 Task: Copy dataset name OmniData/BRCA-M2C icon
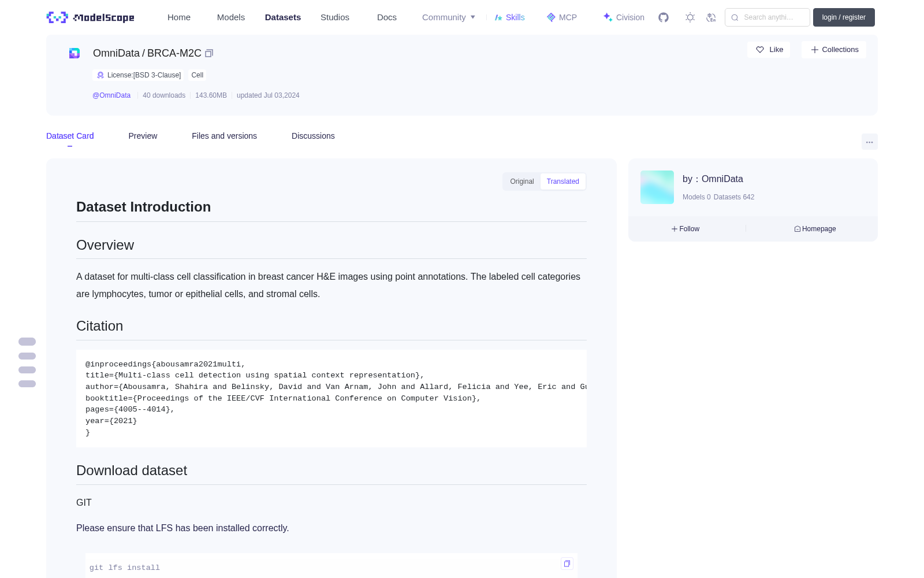pos(209,53)
